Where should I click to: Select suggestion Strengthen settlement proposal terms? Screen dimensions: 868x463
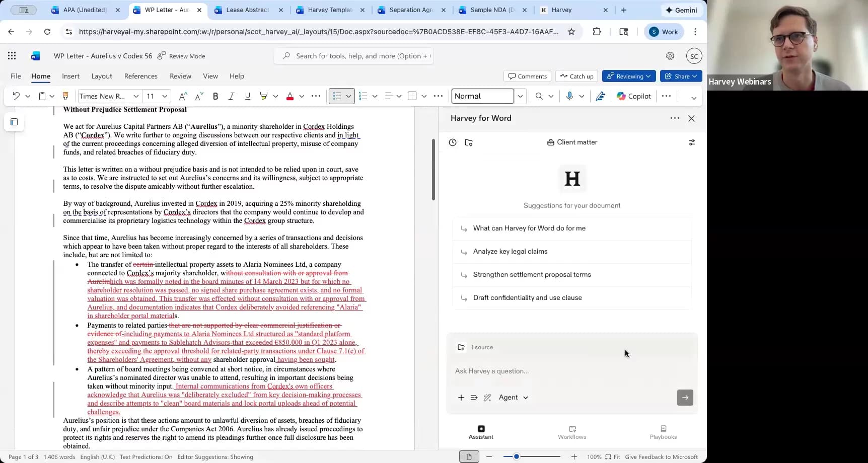click(x=532, y=274)
